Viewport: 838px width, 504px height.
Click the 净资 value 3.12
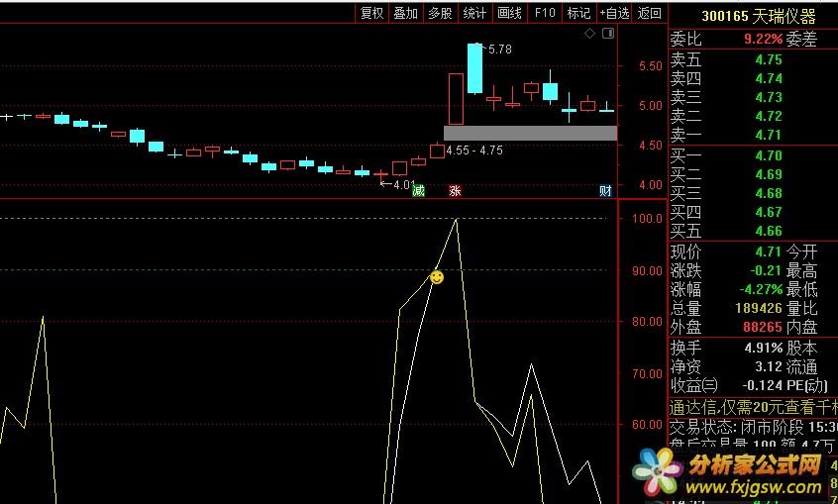pos(769,366)
